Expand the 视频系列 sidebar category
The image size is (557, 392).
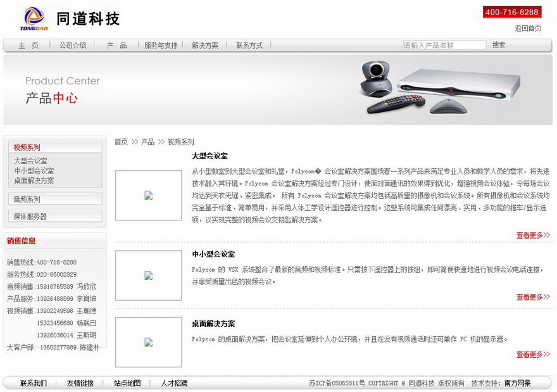point(55,147)
